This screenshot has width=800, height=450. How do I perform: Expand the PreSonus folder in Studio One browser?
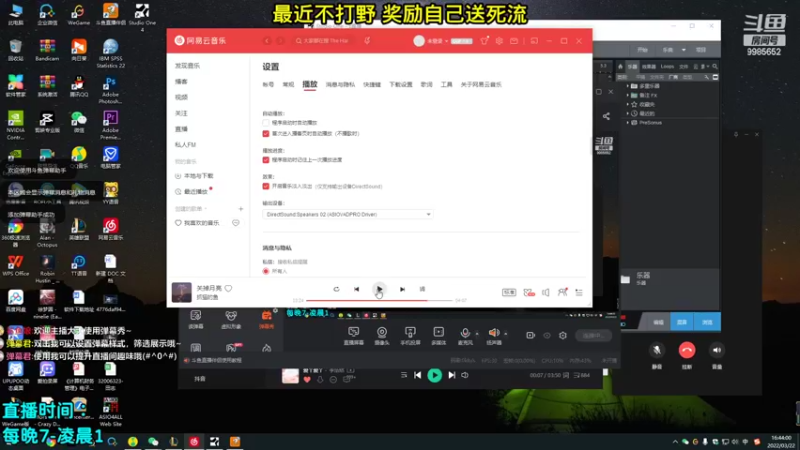[x=628, y=123]
